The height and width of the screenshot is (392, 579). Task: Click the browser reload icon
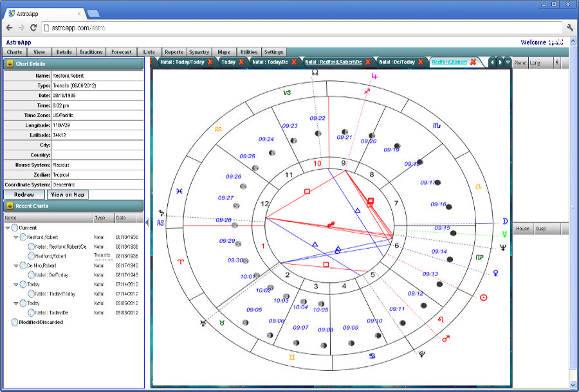click(33, 28)
